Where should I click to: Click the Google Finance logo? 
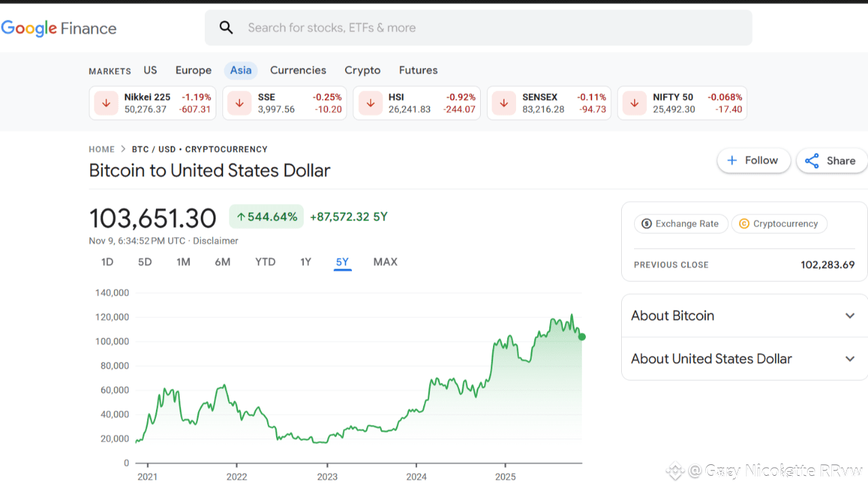(x=59, y=28)
